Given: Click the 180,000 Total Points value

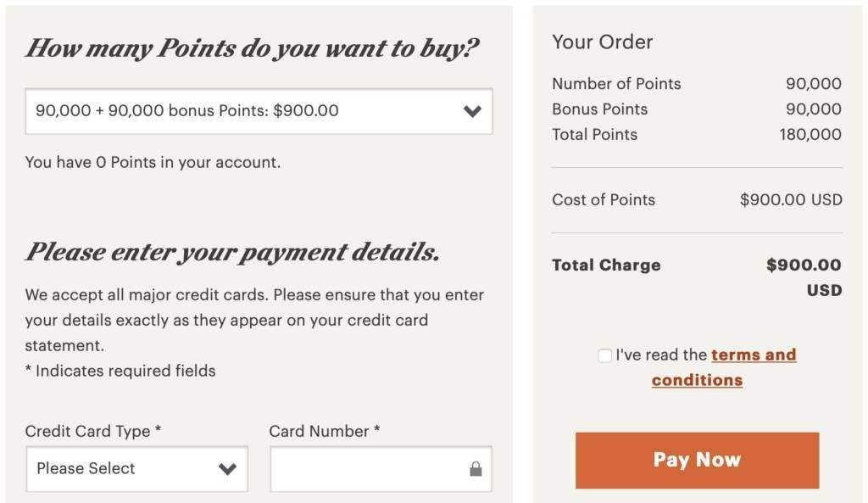Looking at the screenshot, I should [810, 135].
